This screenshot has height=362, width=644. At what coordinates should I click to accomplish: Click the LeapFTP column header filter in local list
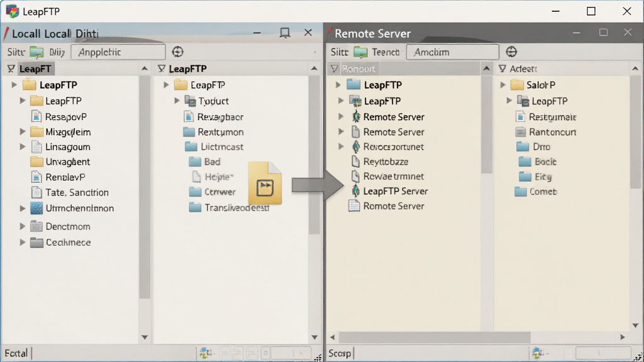coord(162,69)
